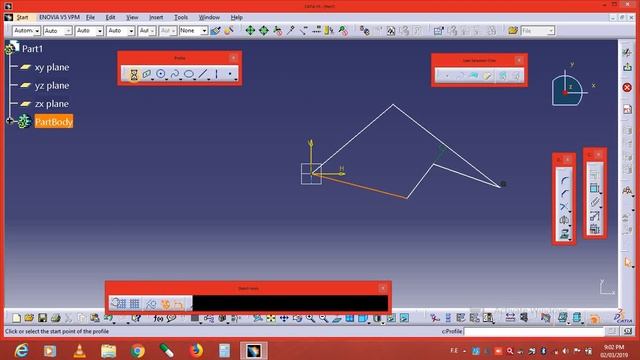Viewport: 640px width, 360px height.
Task: Open the Insert menu
Action: pos(156,18)
